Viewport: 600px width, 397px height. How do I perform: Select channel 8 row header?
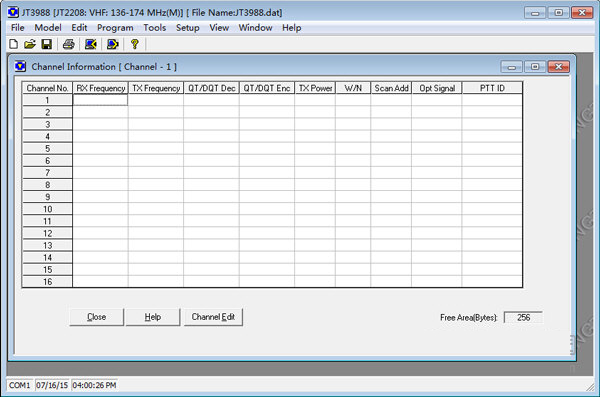click(47, 185)
